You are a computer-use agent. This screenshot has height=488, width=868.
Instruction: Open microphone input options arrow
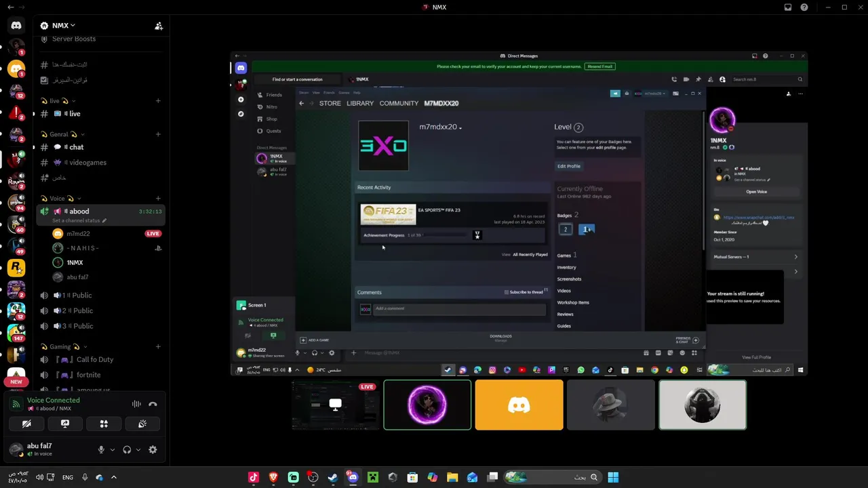[112, 450]
